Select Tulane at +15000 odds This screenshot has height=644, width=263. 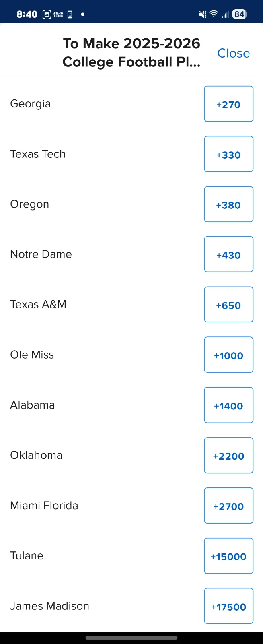[x=228, y=556]
